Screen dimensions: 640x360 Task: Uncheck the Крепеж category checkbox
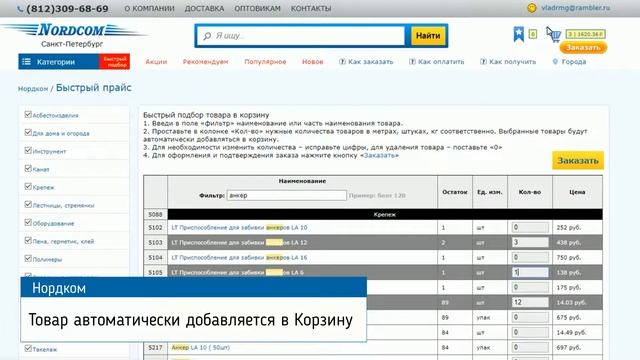pos(28,186)
